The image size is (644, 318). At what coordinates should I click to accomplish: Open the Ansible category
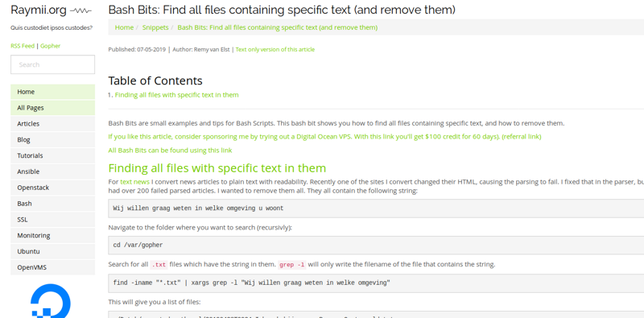point(52,171)
